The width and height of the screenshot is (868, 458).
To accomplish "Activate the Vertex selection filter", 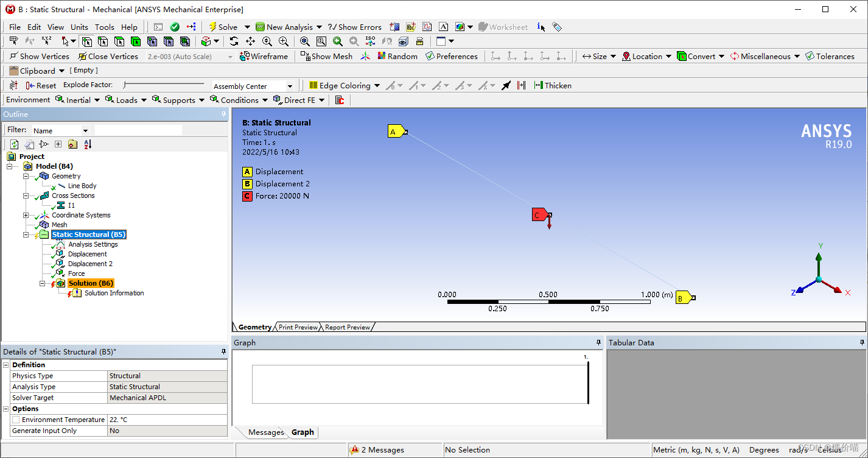I will pyautogui.click(x=86, y=41).
